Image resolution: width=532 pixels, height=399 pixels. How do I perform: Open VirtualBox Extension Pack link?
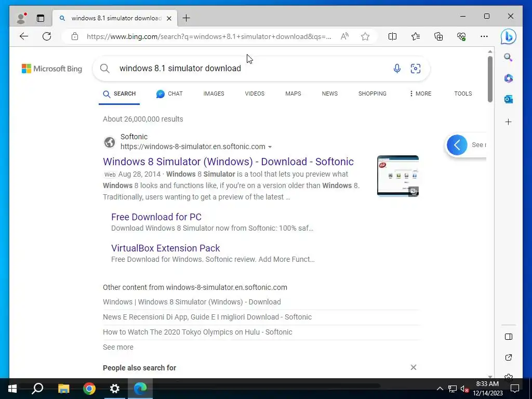point(166,248)
